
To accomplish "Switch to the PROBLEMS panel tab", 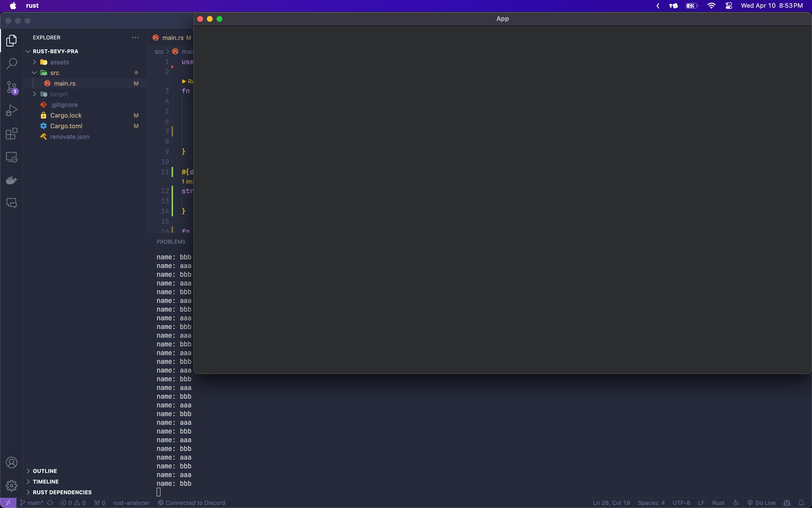I will tap(171, 242).
